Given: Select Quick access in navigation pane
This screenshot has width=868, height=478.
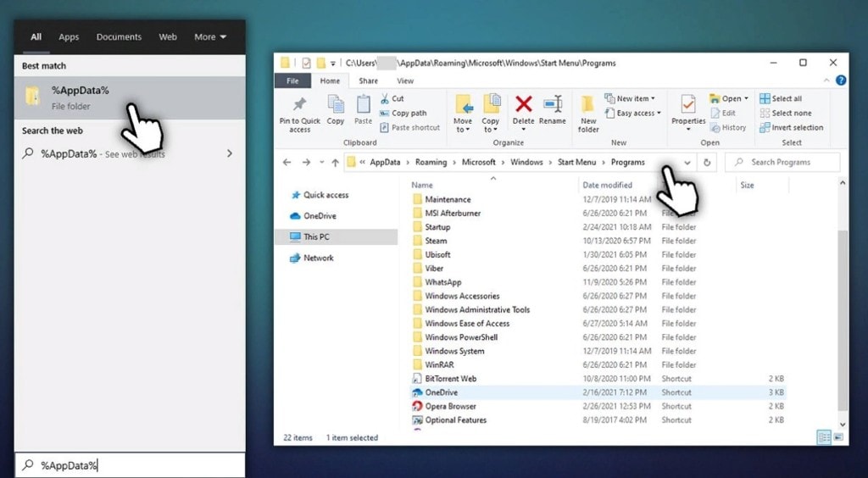Looking at the screenshot, I should pyautogui.click(x=320, y=195).
